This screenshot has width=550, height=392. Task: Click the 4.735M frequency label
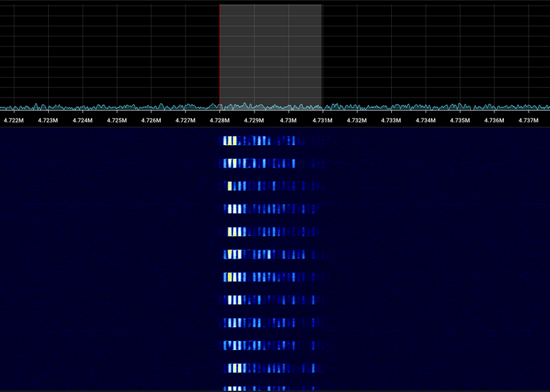(460, 120)
